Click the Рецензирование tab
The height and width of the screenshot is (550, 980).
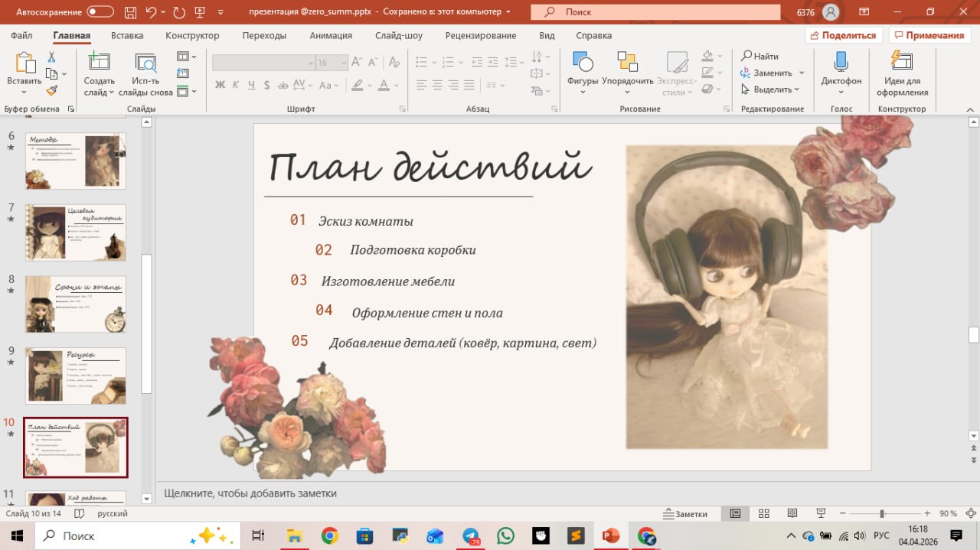[481, 35]
